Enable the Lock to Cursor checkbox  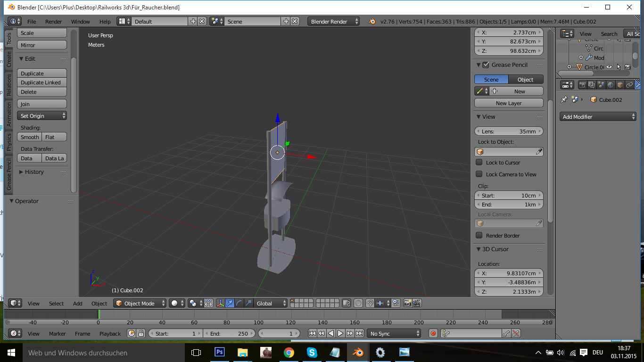click(x=479, y=163)
